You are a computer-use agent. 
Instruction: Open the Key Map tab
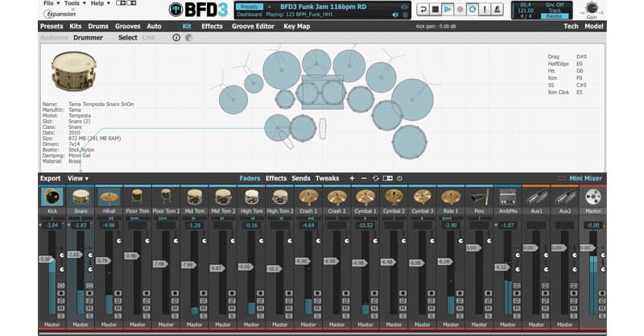tap(296, 27)
